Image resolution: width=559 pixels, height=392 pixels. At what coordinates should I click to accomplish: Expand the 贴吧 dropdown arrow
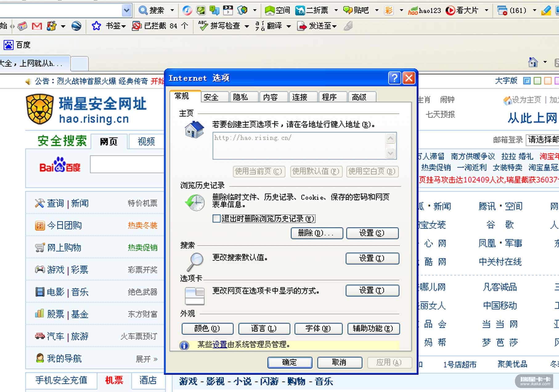click(x=377, y=10)
